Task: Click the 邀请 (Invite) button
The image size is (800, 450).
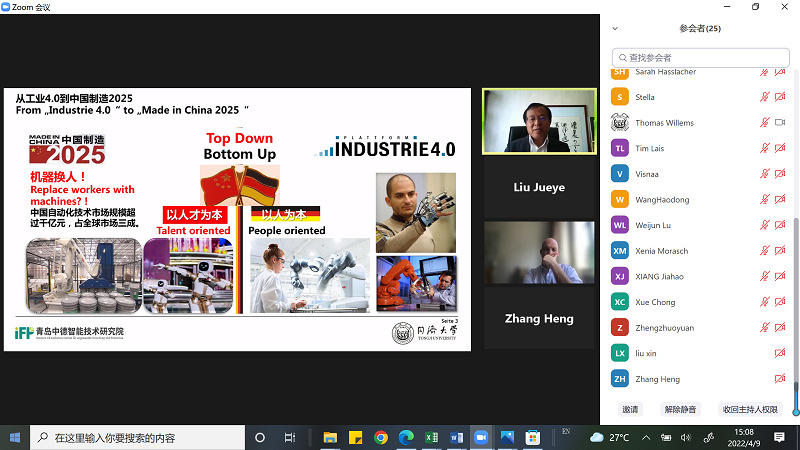Action: (630, 409)
